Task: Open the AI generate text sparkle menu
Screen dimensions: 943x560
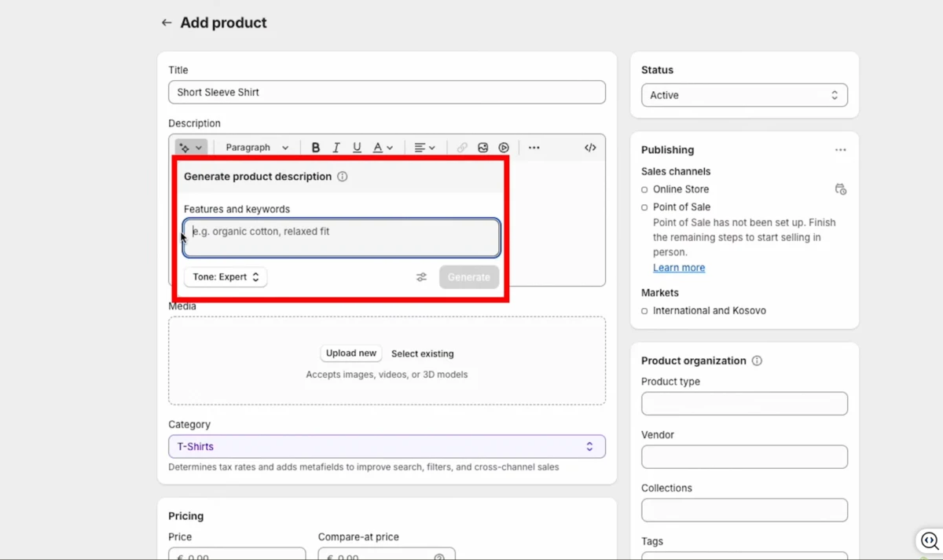Action: pyautogui.click(x=191, y=148)
